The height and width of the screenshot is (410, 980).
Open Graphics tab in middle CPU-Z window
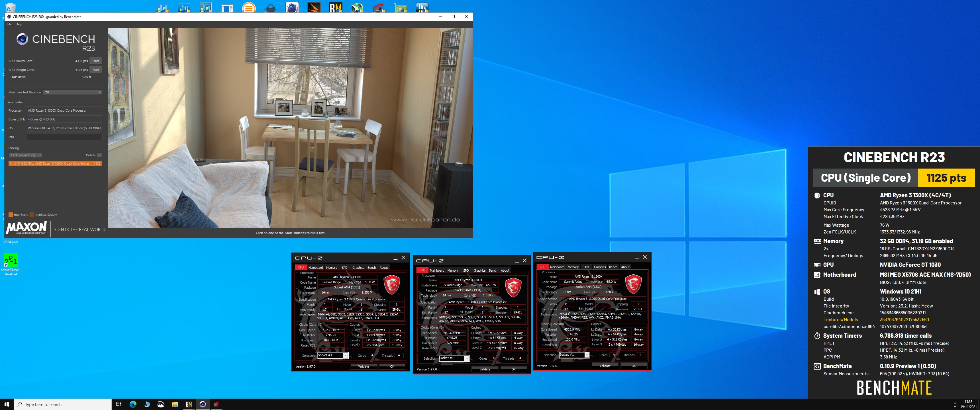[479, 270]
